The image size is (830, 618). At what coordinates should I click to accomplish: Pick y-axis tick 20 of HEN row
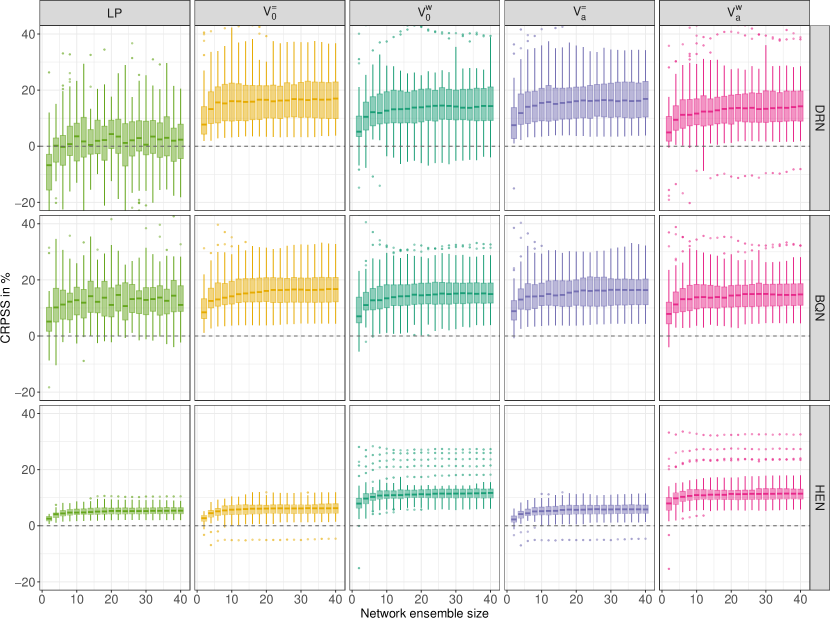(x=29, y=470)
